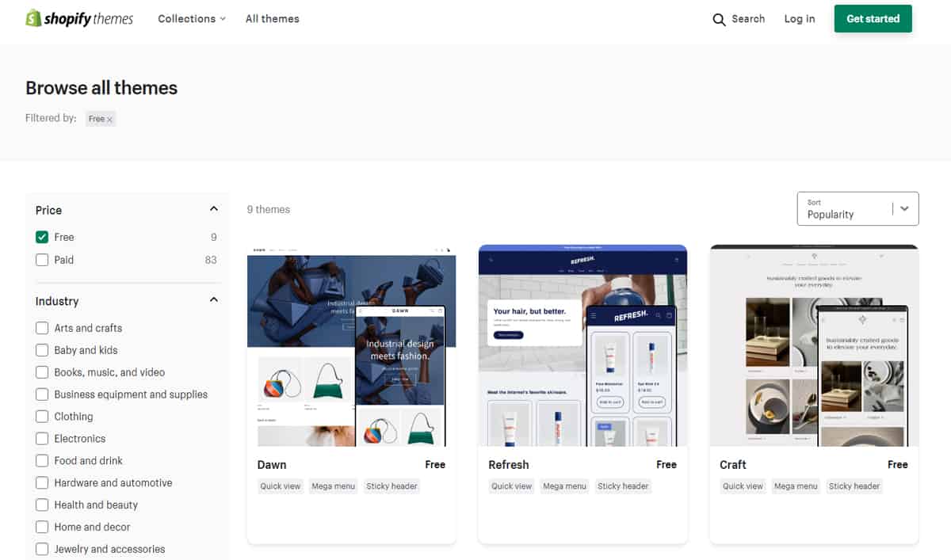Select the Health and beauty checkbox
951x560 pixels.
point(42,505)
